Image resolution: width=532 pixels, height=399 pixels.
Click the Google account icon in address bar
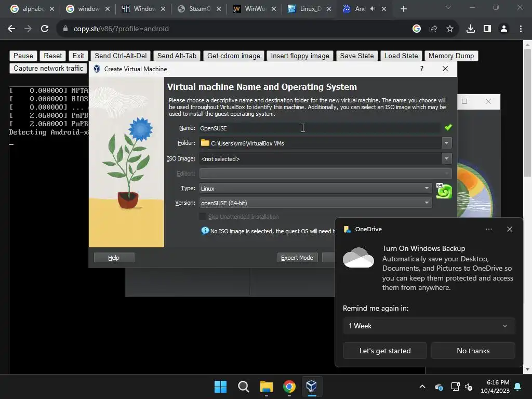coord(416,29)
